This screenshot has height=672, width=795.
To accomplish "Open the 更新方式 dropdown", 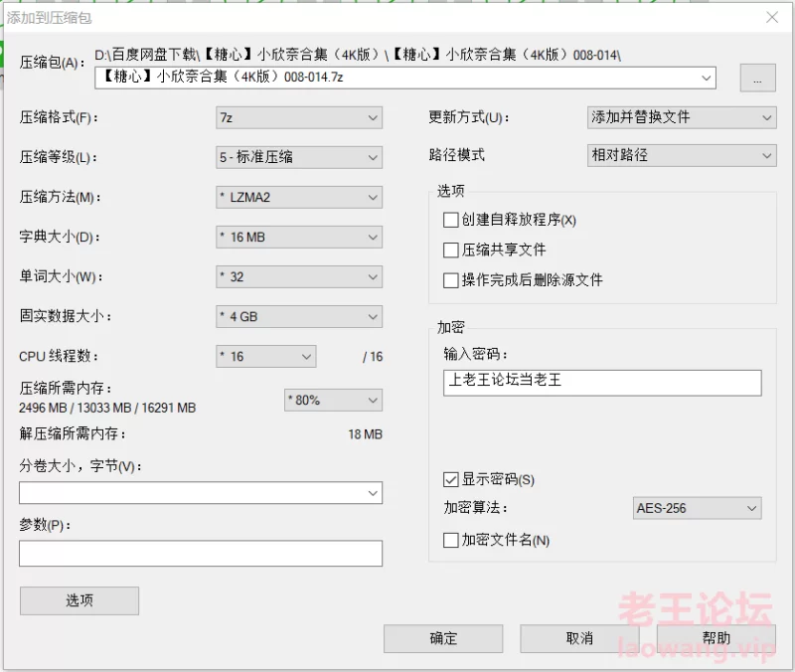I will coord(682,117).
